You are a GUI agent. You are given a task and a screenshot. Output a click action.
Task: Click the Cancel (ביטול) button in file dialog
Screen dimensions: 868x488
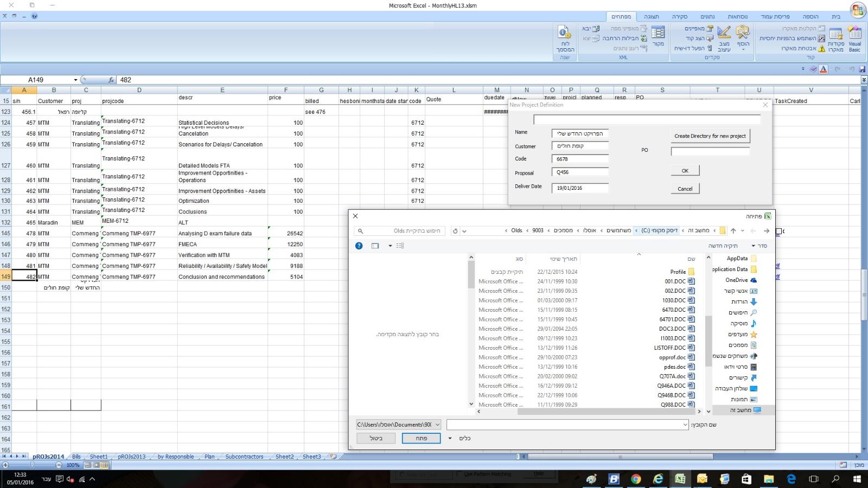click(376, 438)
